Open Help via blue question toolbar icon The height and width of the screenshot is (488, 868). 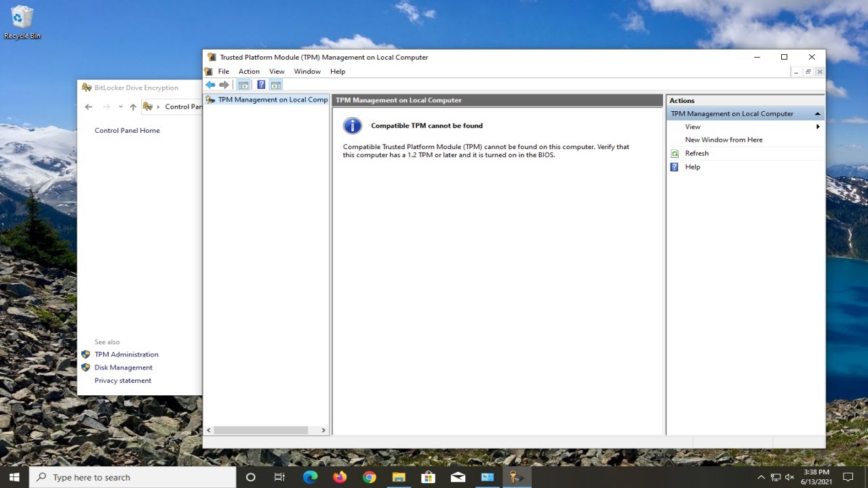pos(261,85)
